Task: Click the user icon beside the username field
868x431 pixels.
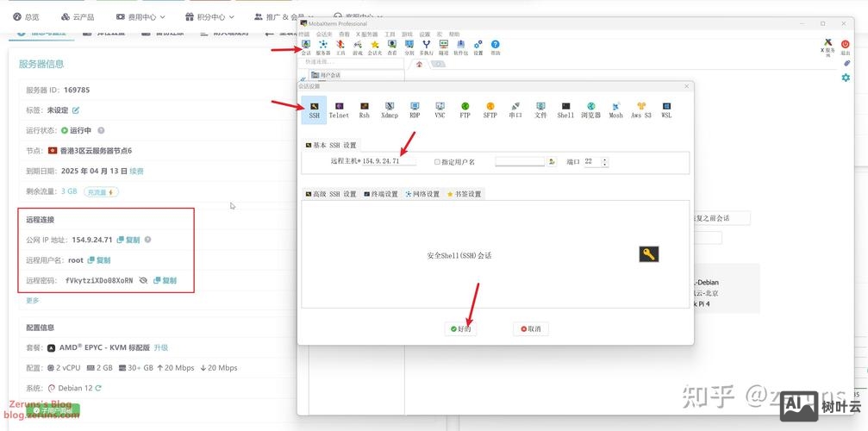Action: [552, 161]
